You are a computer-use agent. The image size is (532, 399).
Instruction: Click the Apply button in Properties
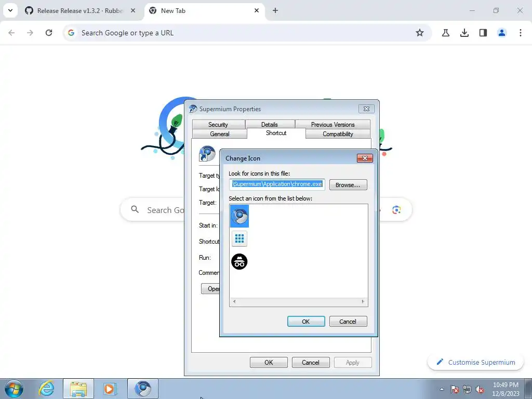353,362
